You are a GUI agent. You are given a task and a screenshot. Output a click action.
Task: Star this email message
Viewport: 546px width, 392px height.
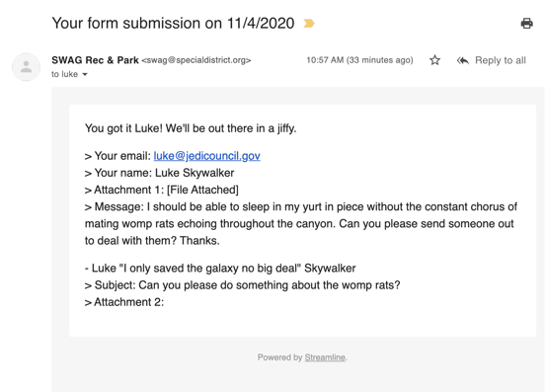click(x=434, y=60)
